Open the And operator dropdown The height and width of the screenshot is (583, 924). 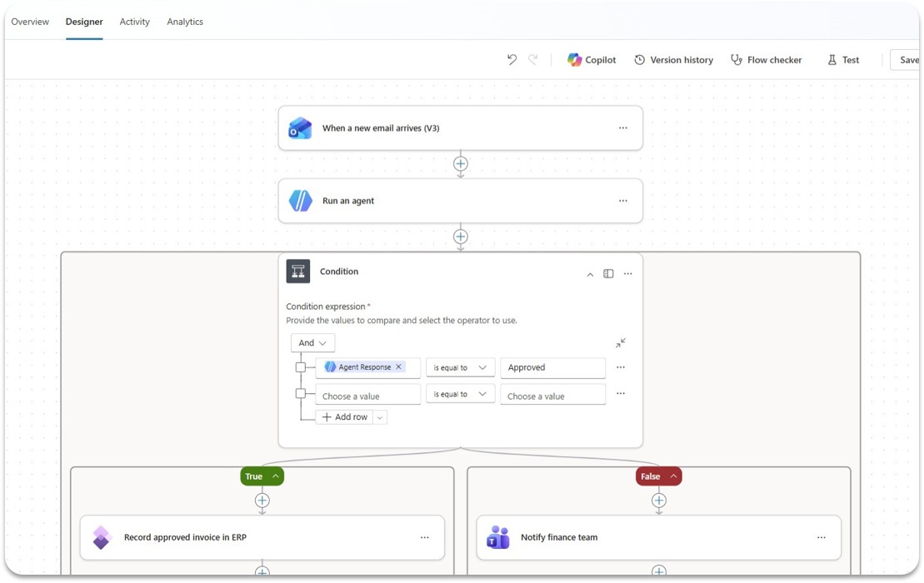(x=312, y=342)
